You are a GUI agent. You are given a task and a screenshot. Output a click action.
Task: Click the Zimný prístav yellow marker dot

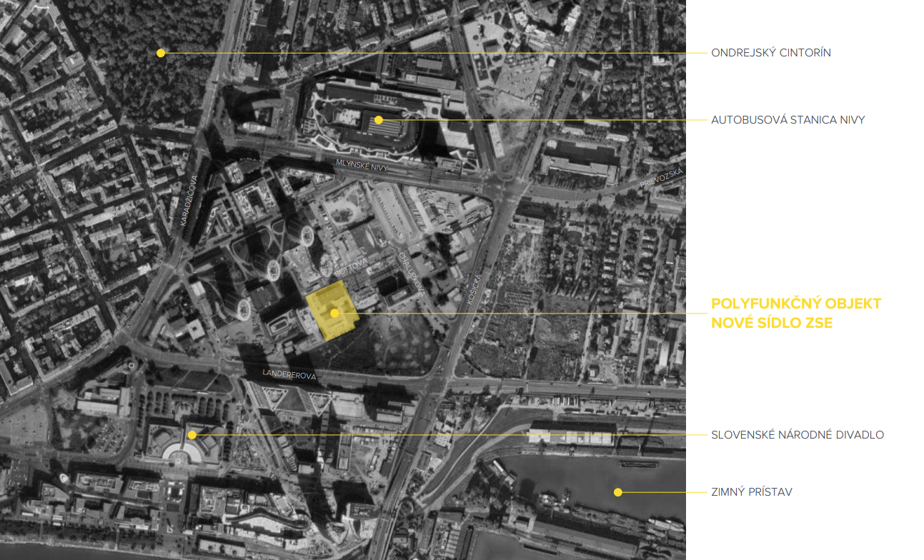coord(618,492)
